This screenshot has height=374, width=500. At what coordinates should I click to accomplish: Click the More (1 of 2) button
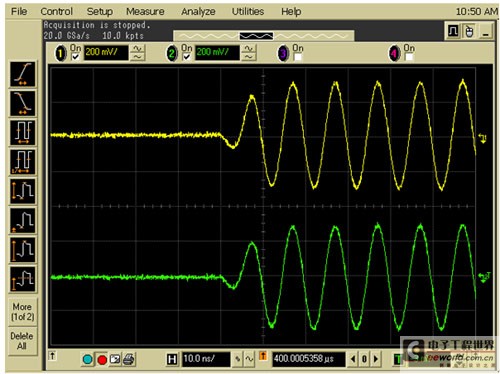click(22, 312)
